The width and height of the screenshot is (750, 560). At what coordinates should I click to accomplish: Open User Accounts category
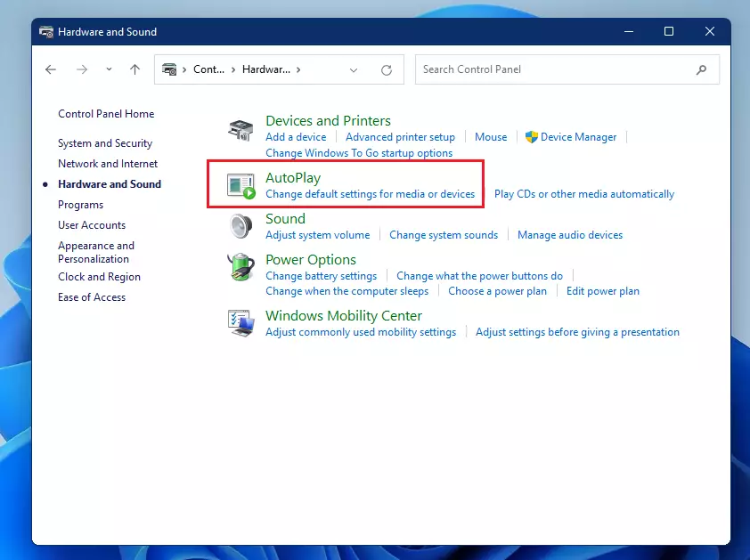pyautogui.click(x=92, y=225)
